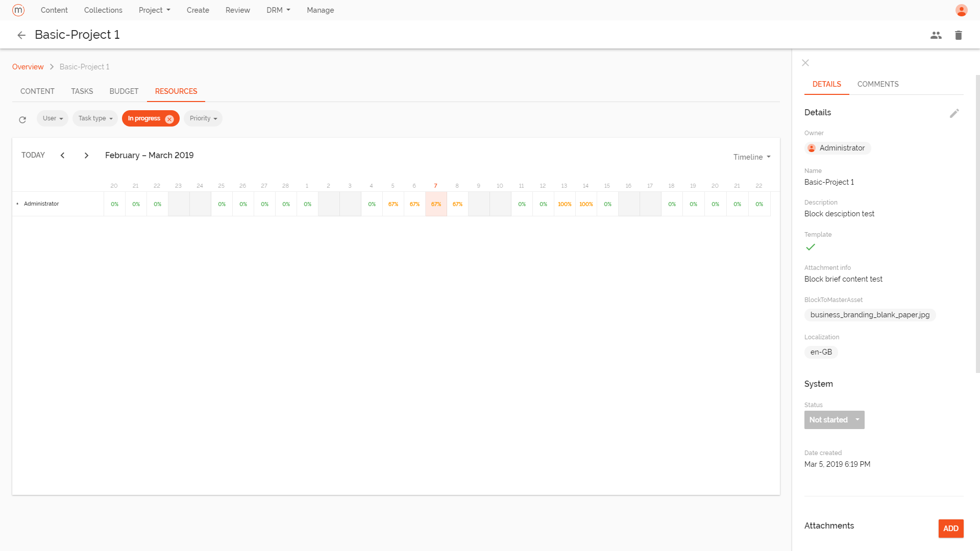Click the refresh icon above the timeline
This screenshot has width=980, height=551.
tap(22, 119)
